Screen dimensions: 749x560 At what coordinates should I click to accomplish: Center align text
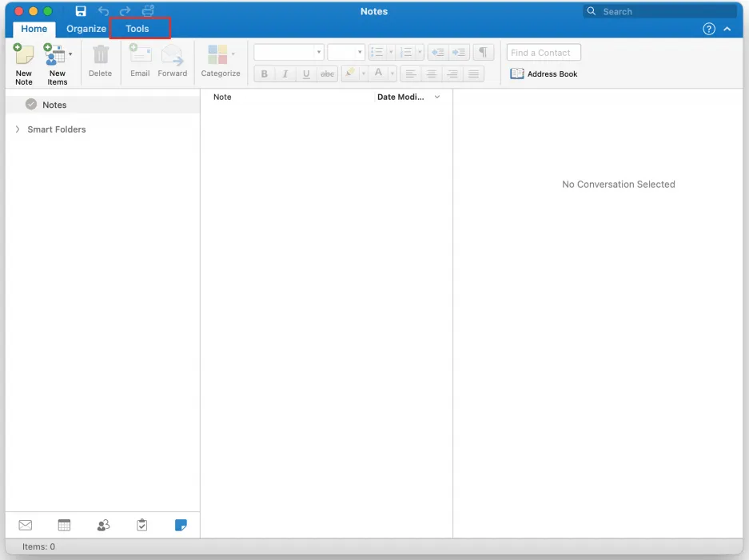[x=432, y=74]
